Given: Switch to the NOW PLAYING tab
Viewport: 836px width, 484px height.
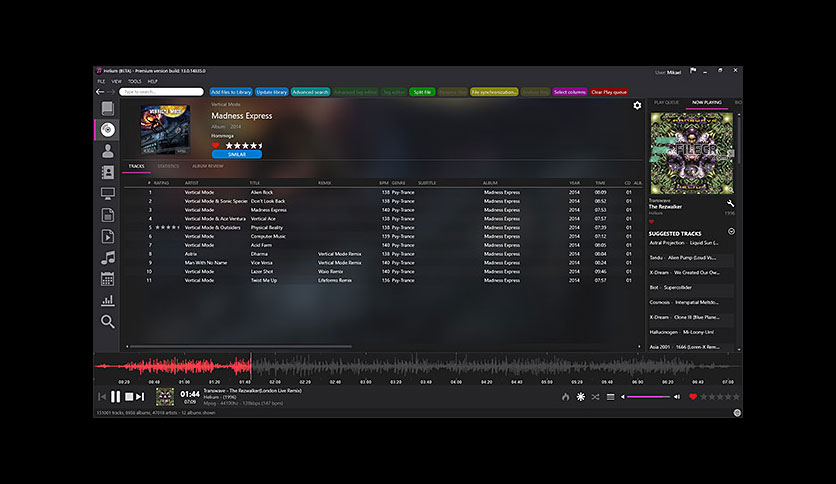Looking at the screenshot, I should click(x=706, y=102).
